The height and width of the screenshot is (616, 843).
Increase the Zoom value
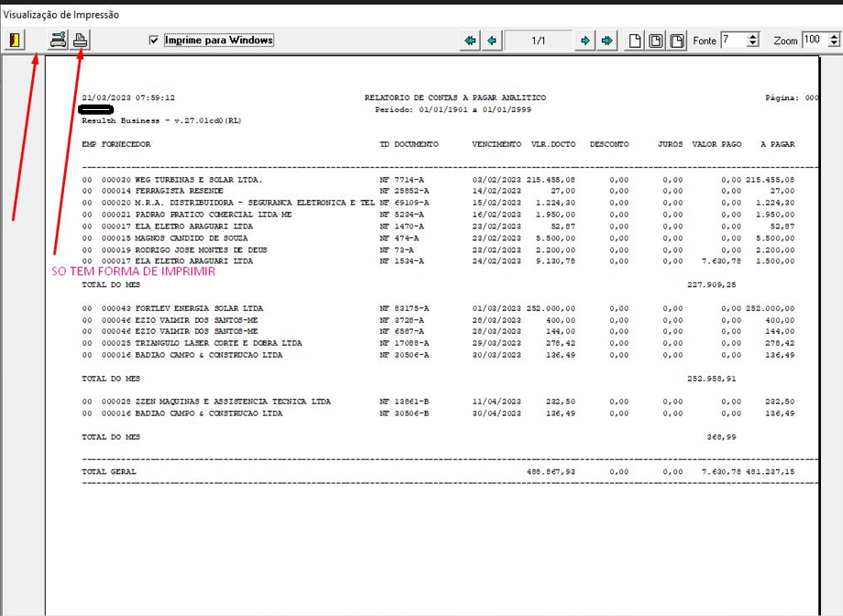(x=834, y=36)
